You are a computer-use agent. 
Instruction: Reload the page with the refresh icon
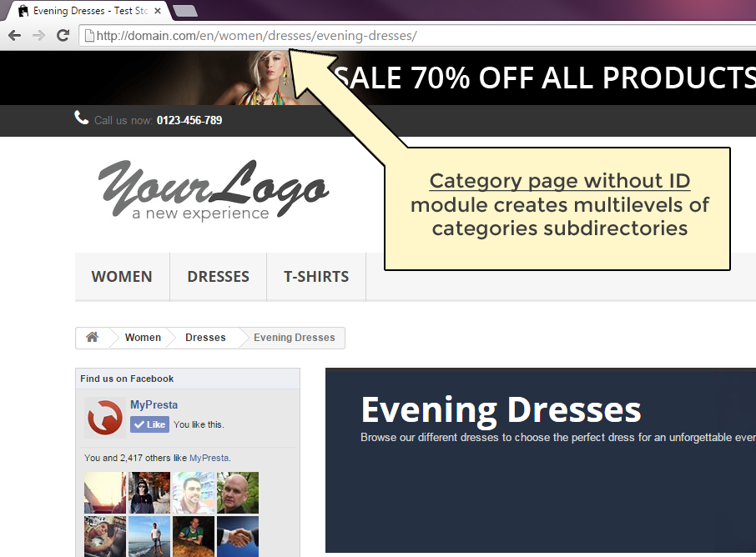(63, 35)
